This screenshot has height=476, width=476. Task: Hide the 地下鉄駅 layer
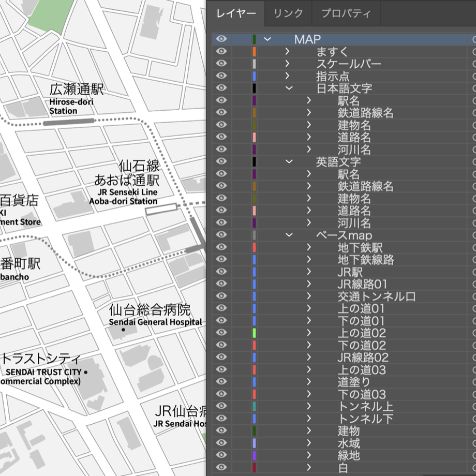tap(221, 247)
